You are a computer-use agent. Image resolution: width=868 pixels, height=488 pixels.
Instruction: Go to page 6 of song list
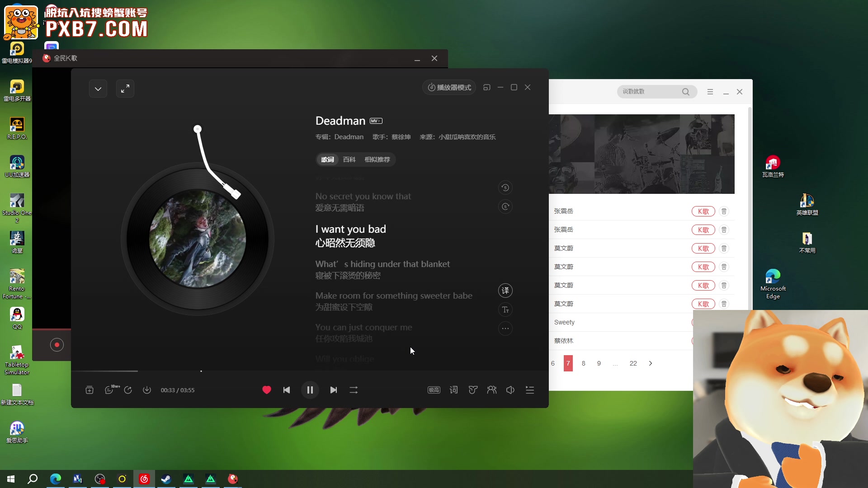553,363
